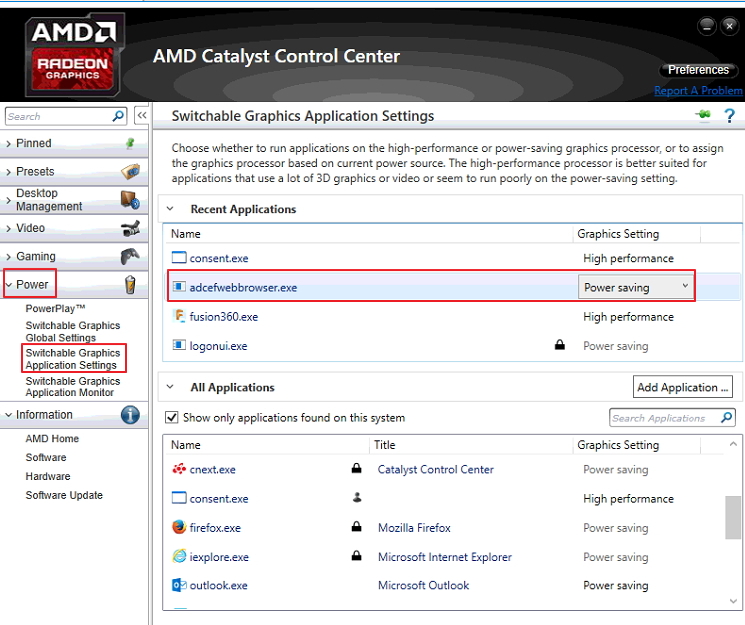Screen dimensions: 745x625
Task: Click the Mozilla Firefox title text
Action: [x=414, y=528]
